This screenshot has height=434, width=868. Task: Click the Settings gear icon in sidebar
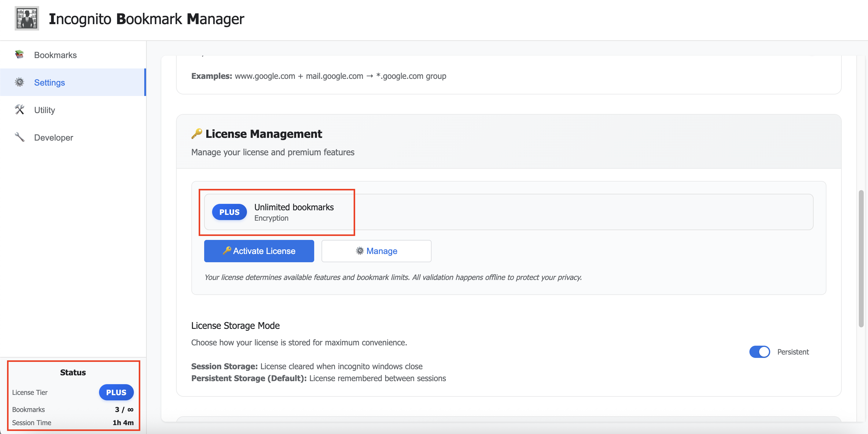(x=20, y=82)
